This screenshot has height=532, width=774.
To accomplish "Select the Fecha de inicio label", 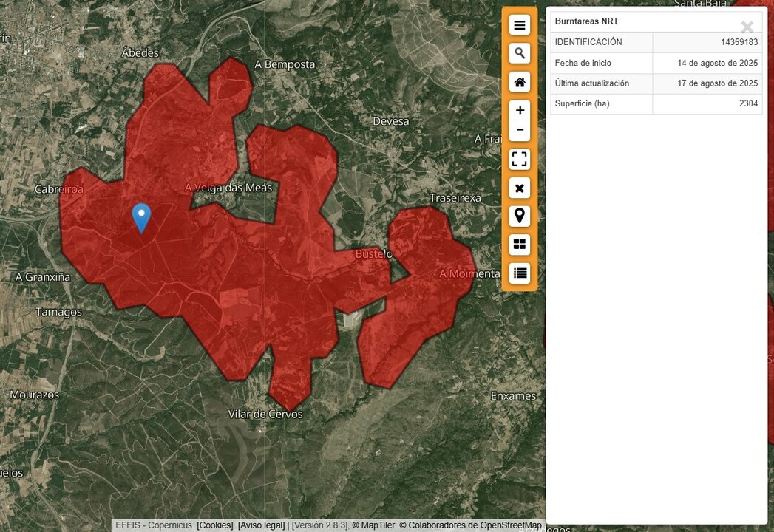I will [x=583, y=63].
